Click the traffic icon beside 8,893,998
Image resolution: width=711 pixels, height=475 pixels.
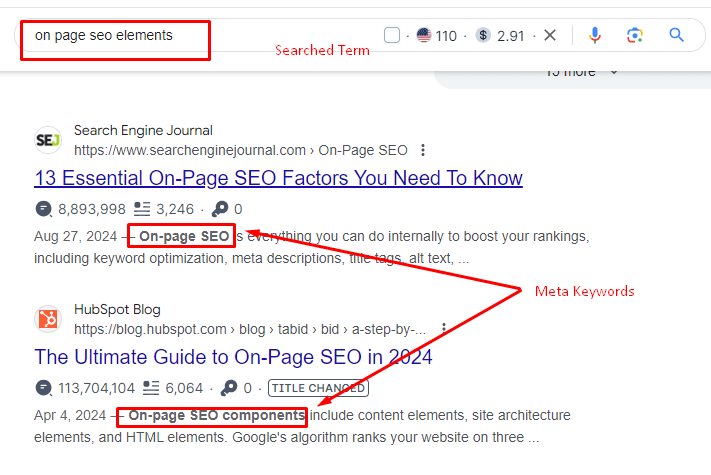(43, 209)
